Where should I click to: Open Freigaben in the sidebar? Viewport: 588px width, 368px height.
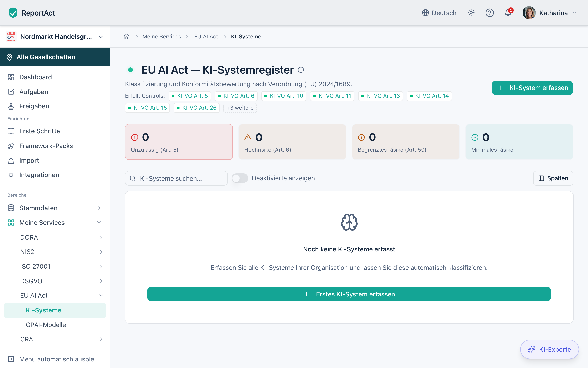coord(55,106)
